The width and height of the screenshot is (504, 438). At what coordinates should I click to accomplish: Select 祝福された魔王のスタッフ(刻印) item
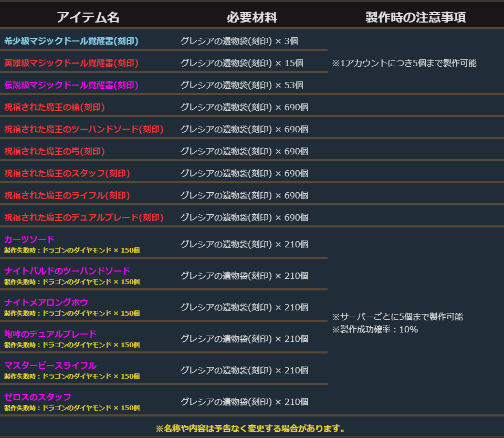coord(67,173)
